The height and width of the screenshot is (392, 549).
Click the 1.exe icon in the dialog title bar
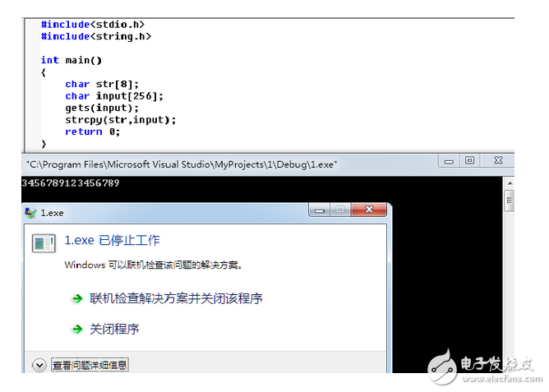click(30, 213)
